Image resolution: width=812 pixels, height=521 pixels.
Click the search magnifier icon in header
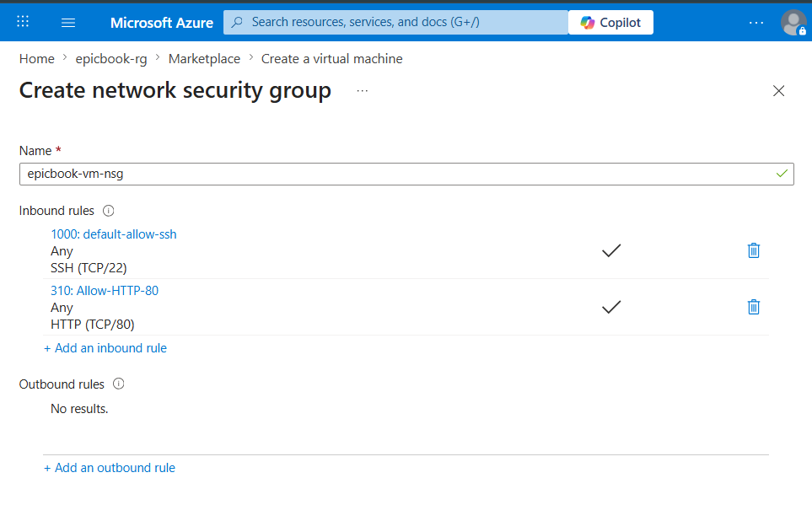point(237,22)
